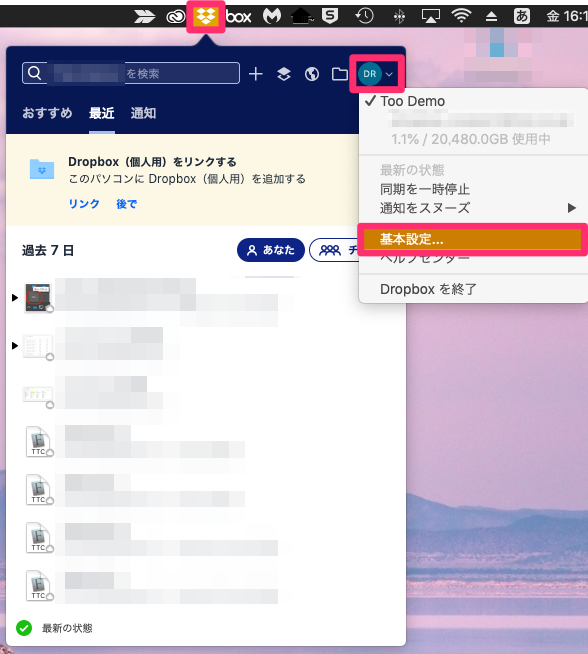Open the Box menu bar icon
Screen dimensions: 588x654
point(239,16)
